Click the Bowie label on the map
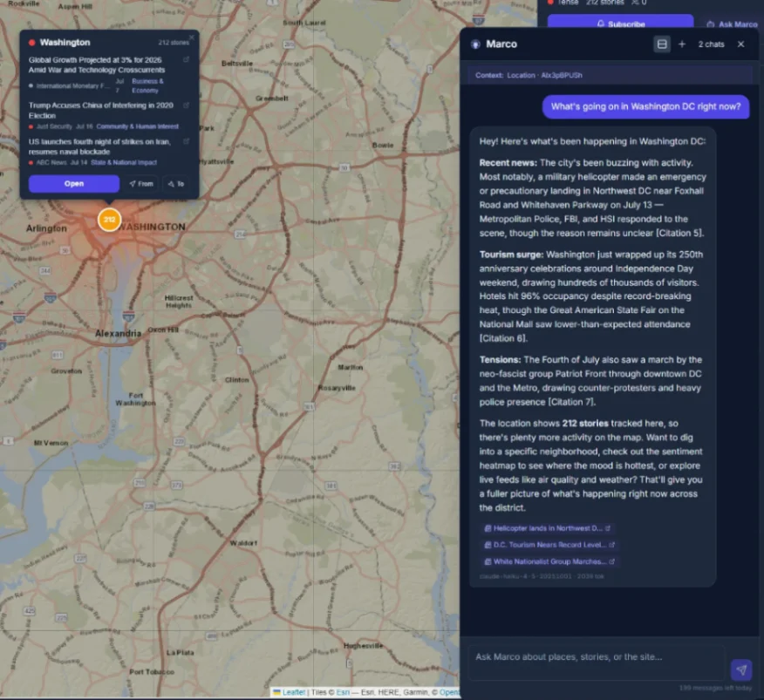The height and width of the screenshot is (700, 764). (383, 146)
